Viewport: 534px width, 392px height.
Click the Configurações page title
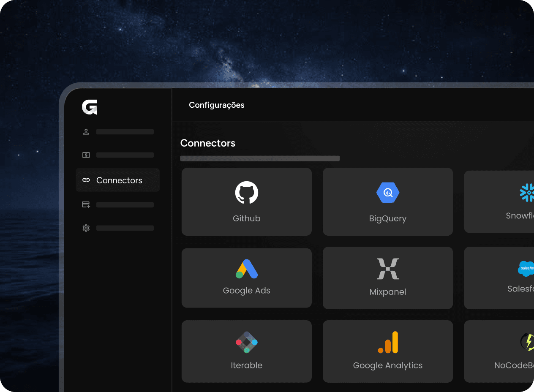coord(217,105)
